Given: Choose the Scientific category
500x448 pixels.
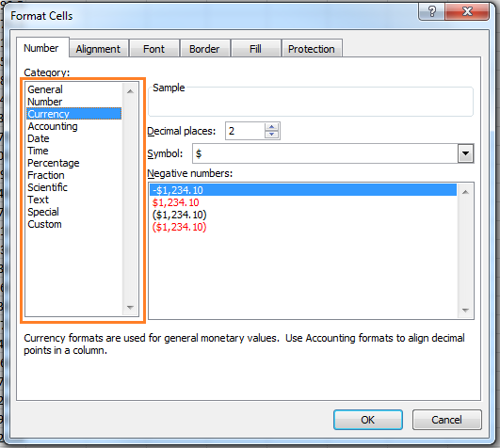Looking at the screenshot, I should click(74, 187).
